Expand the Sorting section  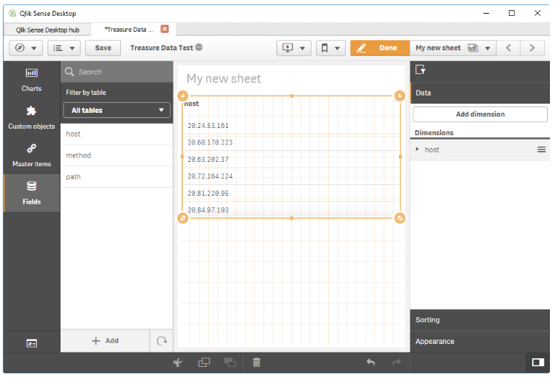[479, 320]
